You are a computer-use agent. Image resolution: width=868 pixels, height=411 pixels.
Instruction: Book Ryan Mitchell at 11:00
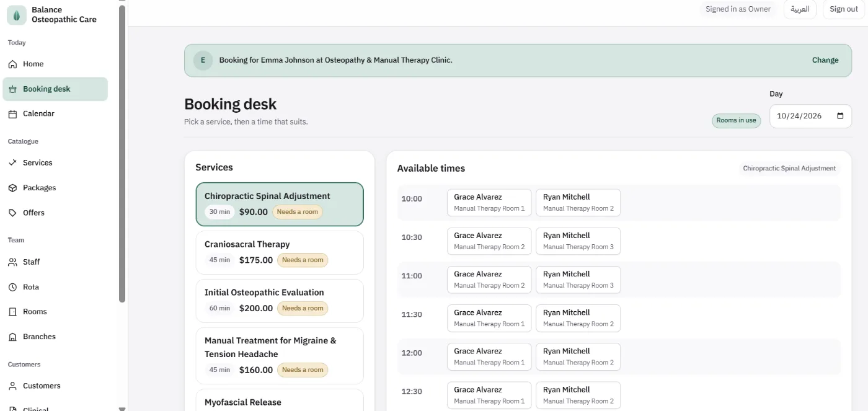tap(578, 280)
